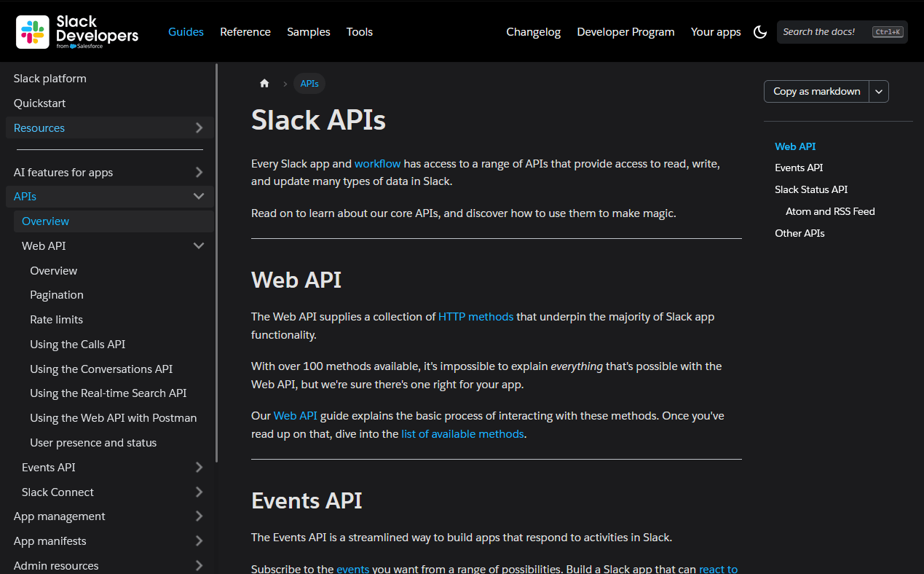Expand the Events API sidebar chevron
Image resolution: width=924 pixels, height=574 pixels.
point(199,468)
